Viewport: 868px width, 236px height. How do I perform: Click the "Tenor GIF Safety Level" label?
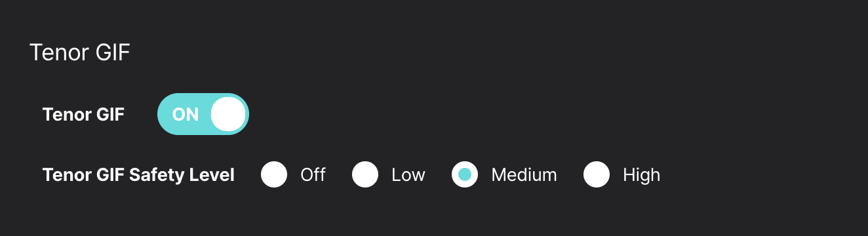(x=138, y=175)
